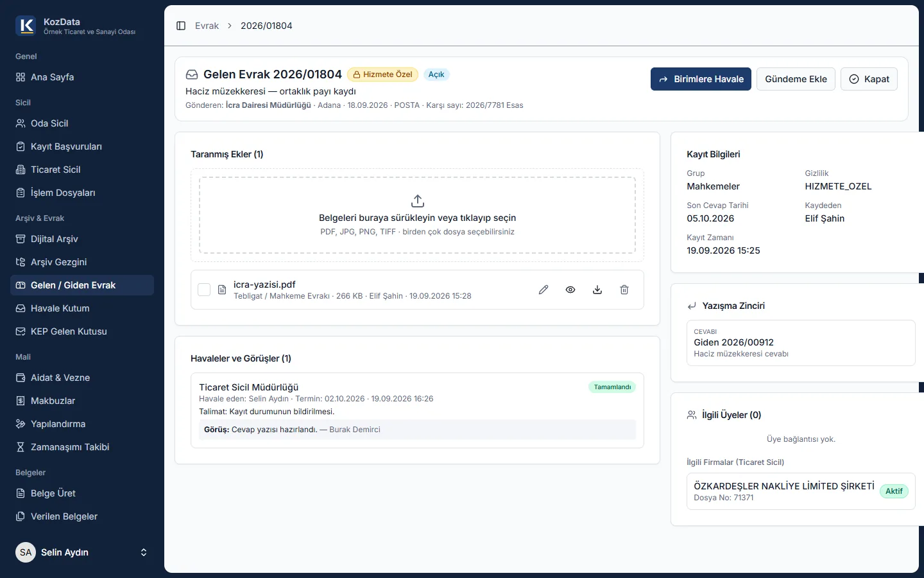Click the Kapat button
This screenshot has height=578, width=924.
(x=869, y=79)
